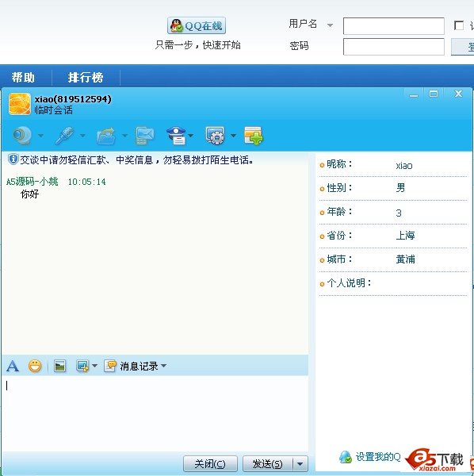Start video call with webcam icon
This screenshot has width=474, height=476.
pos(22,136)
